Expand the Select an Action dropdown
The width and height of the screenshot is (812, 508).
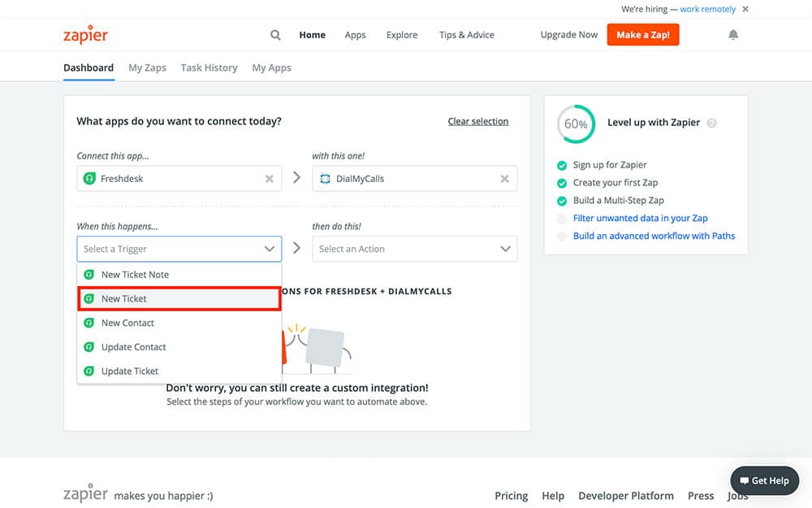tap(505, 249)
